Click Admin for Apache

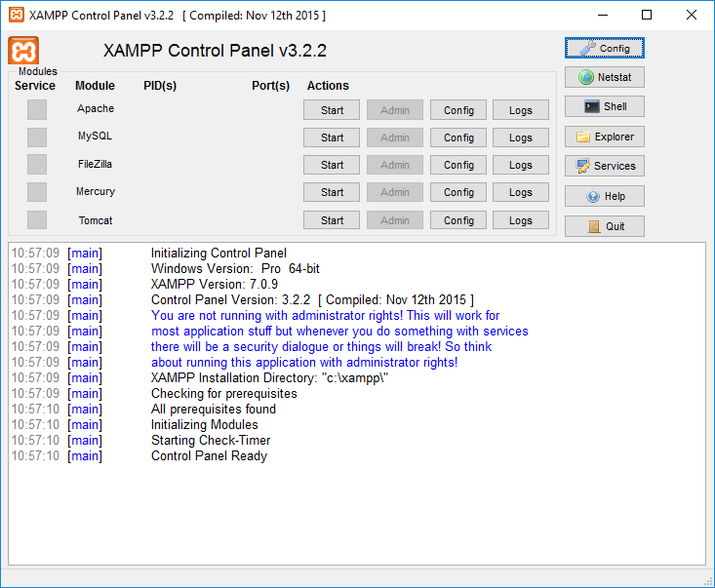[x=395, y=110]
